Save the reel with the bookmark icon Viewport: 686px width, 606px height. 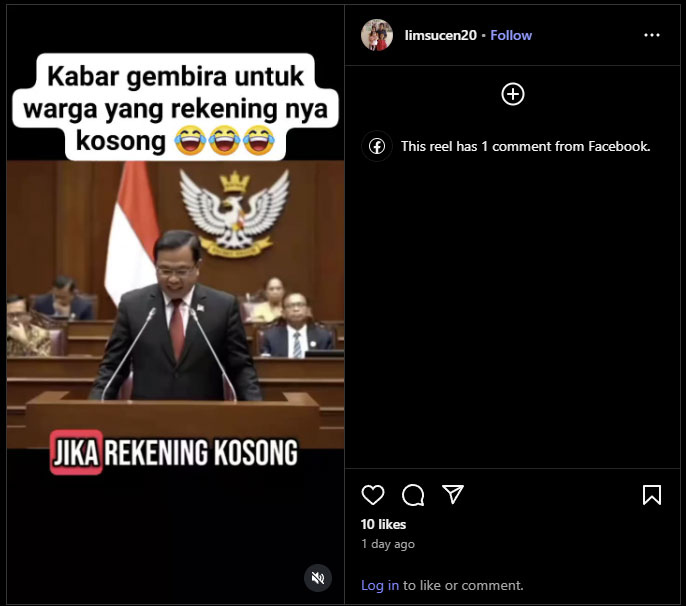651,495
